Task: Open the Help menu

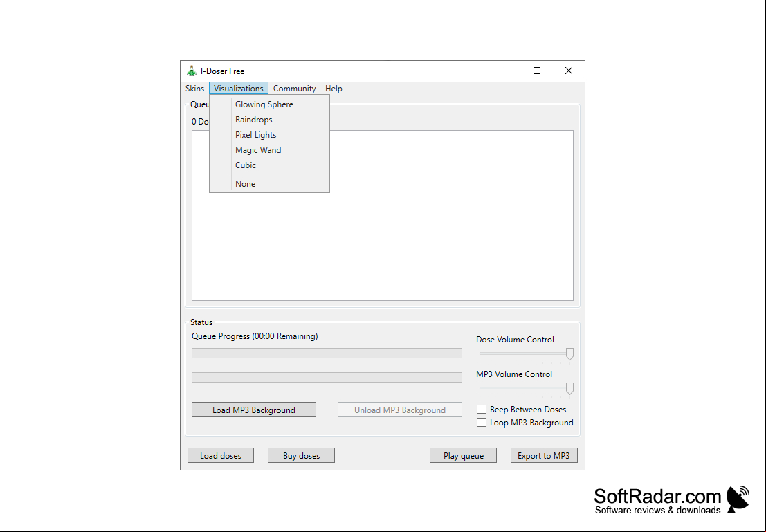Action: [x=334, y=89]
